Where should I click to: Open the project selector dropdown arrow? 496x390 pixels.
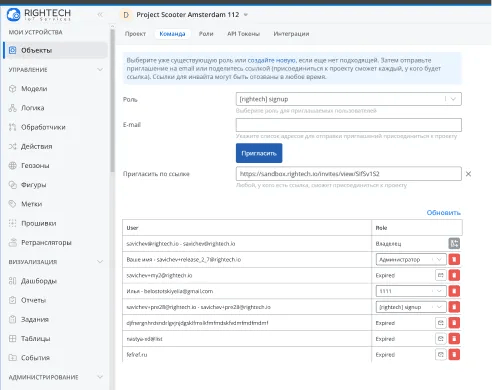click(246, 15)
